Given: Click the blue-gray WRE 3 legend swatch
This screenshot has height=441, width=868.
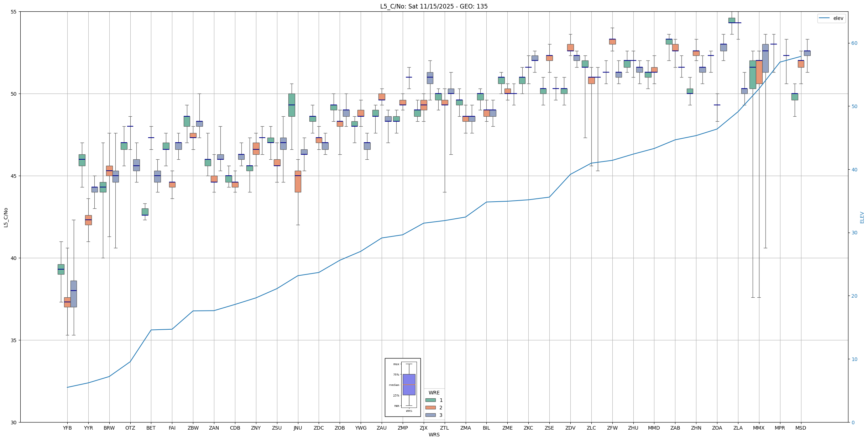Looking at the screenshot, I should click(430, 415).
